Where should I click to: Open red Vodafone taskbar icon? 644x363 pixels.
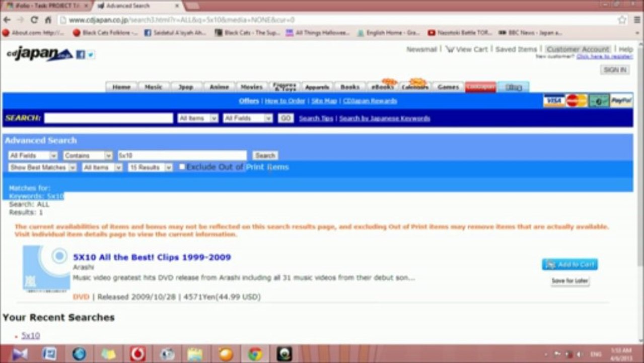point(138,354)
